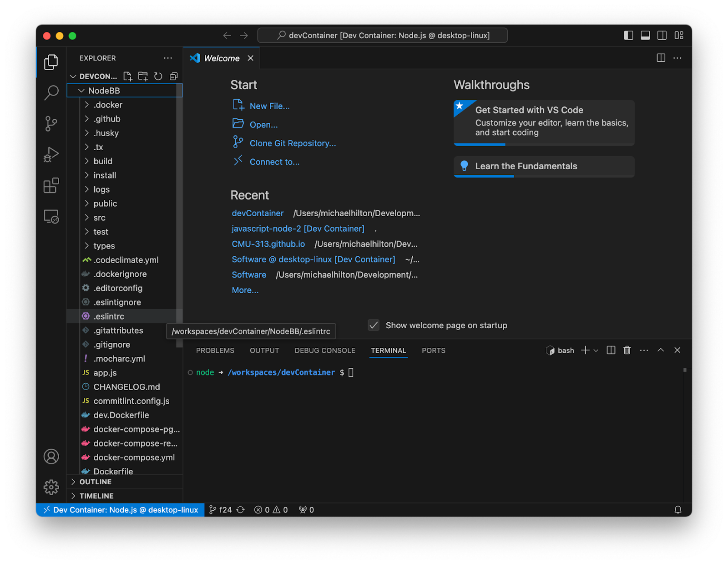Close the Welcome tab
The height and width of the screenshot is (564, 728).
tap(250, 58)
